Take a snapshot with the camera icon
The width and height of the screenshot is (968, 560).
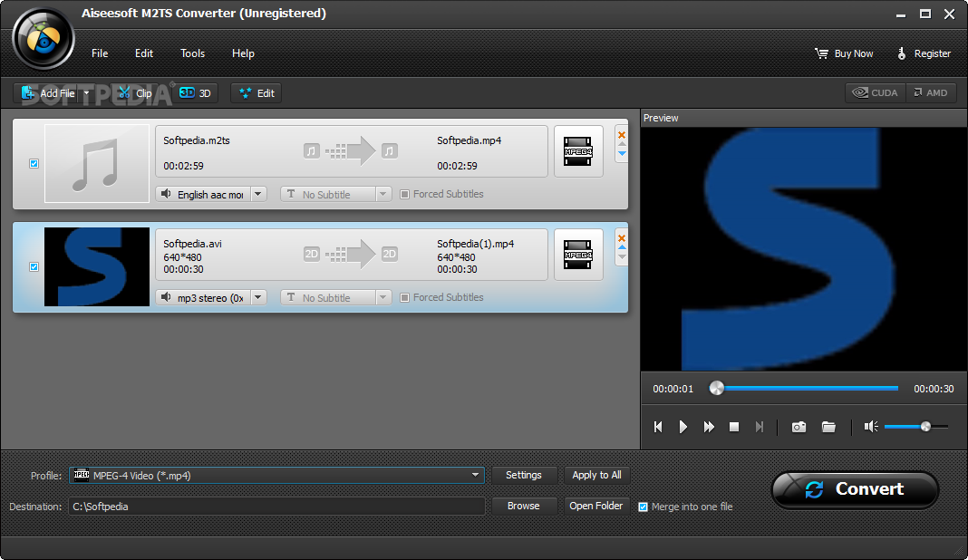coord(799,427)
